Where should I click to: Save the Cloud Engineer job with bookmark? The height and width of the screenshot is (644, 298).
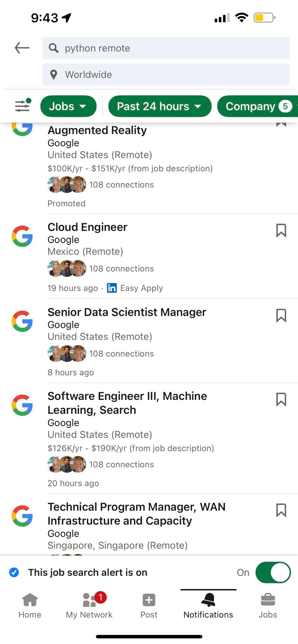coord(281,230)
